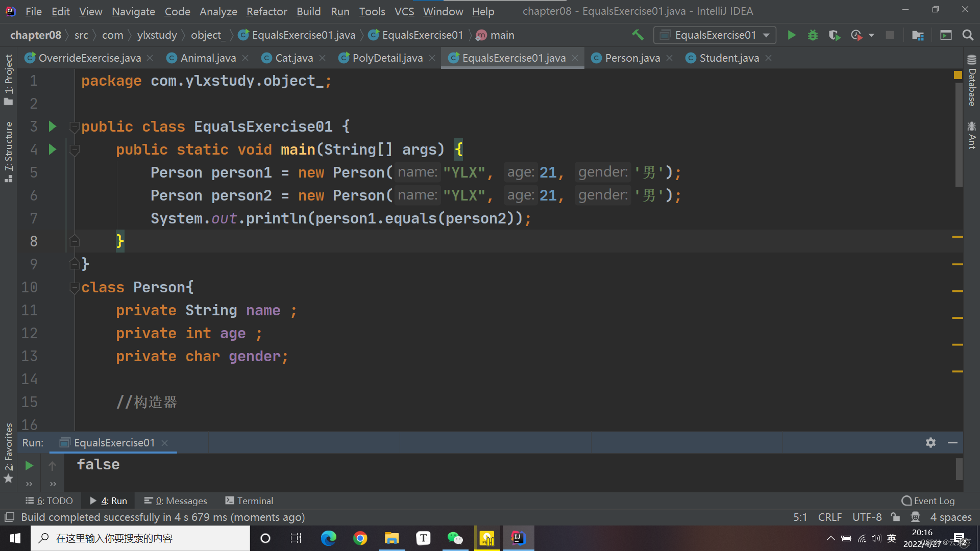The height and width of the screenshot is (551, 980).
Task: Close the Animal.java tab
Action: point(246,58)
